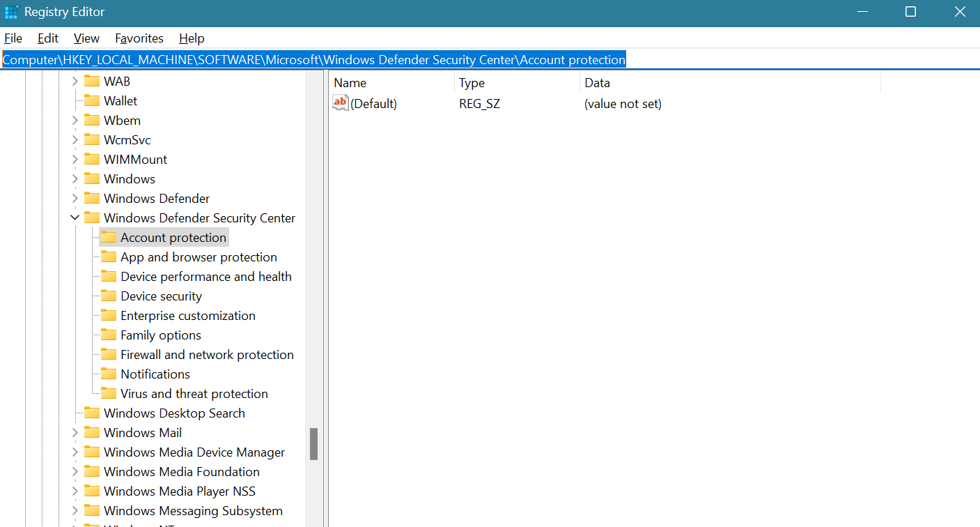Image resolution: width=980 pixels, height=527 pixels.
Task: Expand the WcmSvc key
Action: tap(75, 139)
